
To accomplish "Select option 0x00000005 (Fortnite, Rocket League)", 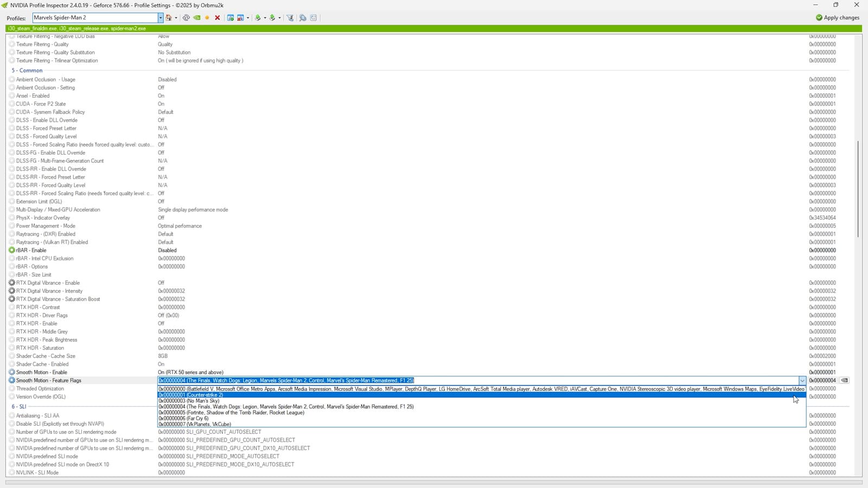I will coord(481,413).
